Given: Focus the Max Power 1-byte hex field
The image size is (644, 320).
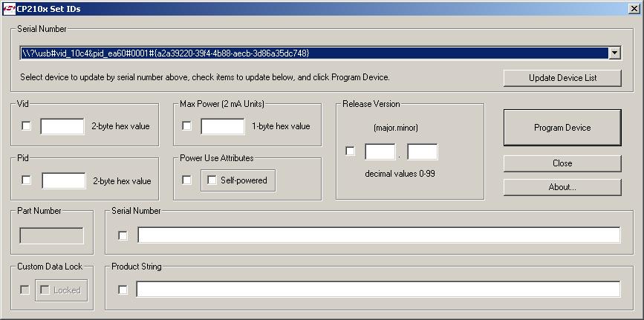Looking at the screenshot, I should [x=223, y=126].
